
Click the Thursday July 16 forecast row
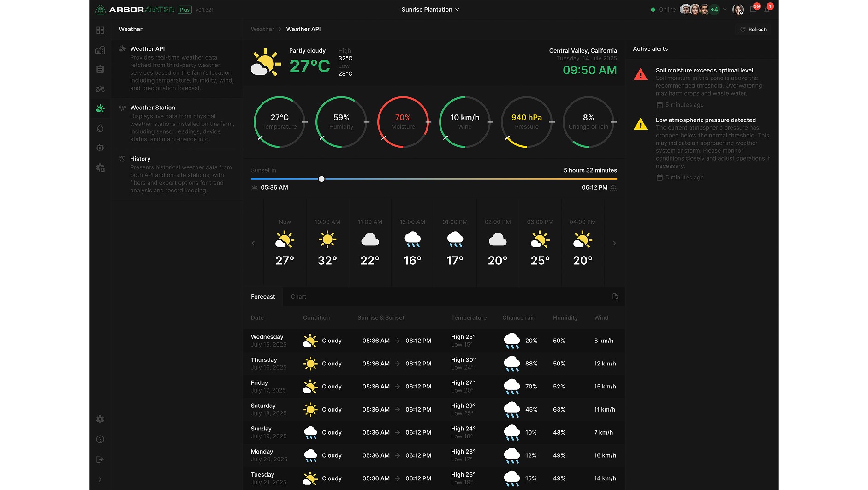pos(434,364)
